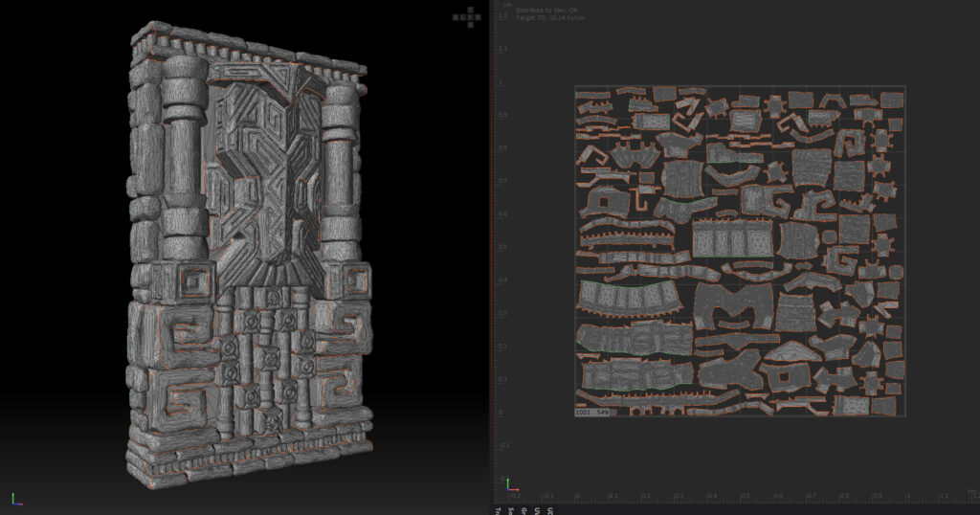This screenshot has width=980, height=515.
Task: Toggle the 'Distribute to tiles: ON' indicator
Action: (546, 11)
